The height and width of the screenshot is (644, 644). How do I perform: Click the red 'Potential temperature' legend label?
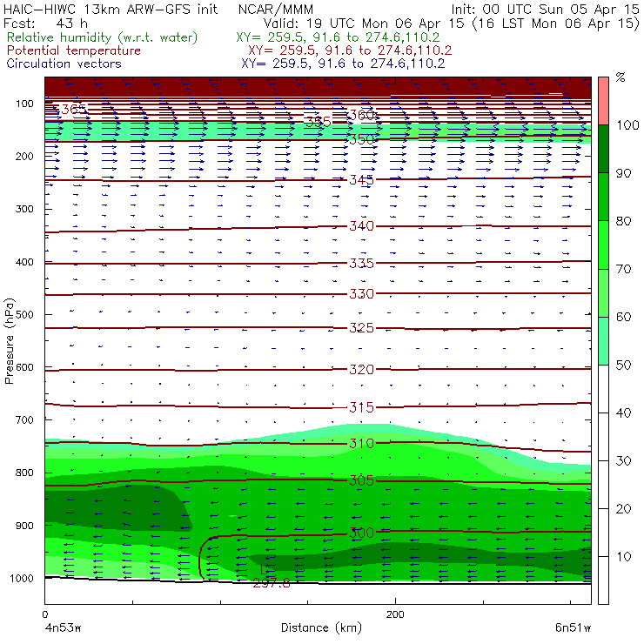pyautogui.click(x=73, y=50)
